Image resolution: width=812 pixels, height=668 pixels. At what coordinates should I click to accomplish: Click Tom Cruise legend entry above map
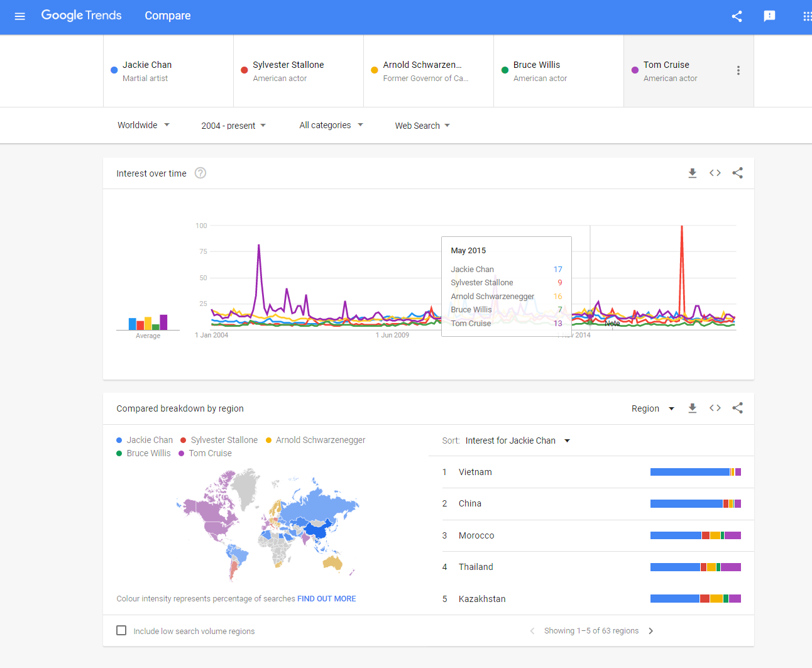205,453
